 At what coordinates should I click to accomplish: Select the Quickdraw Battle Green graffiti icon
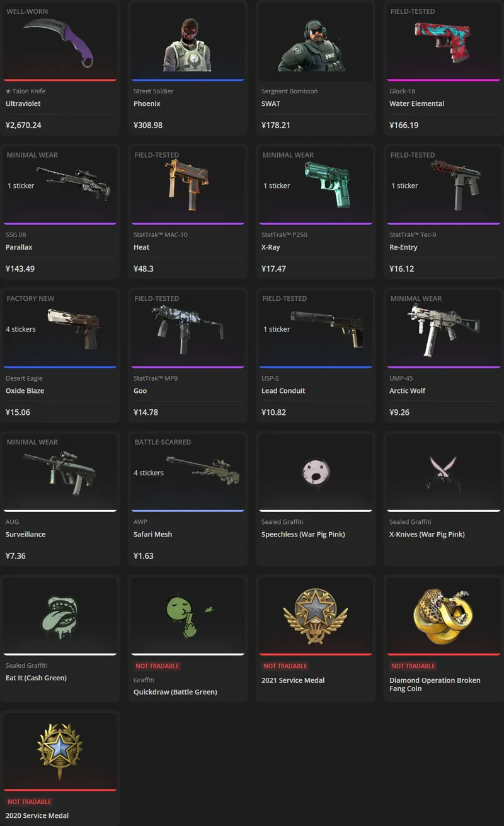click(x=187, y=615)
